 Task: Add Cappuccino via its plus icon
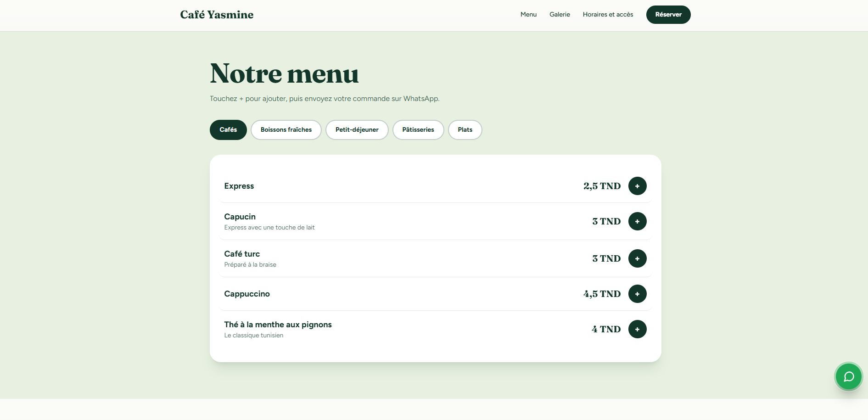click(x=637, y=294)
